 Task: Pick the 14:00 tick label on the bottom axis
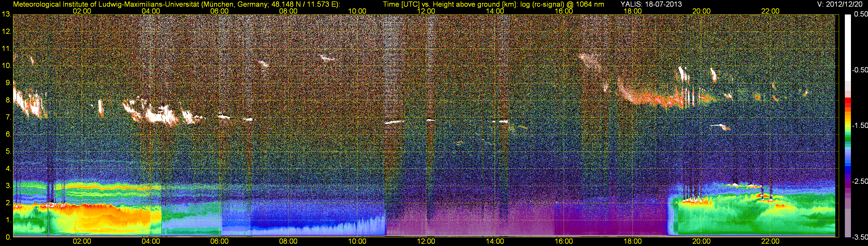(495, 241)
